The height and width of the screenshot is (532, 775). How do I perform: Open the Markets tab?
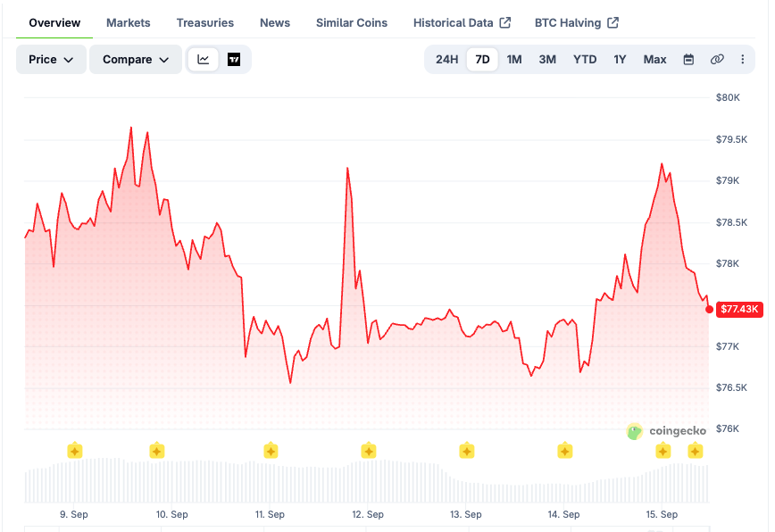(128, 22)
